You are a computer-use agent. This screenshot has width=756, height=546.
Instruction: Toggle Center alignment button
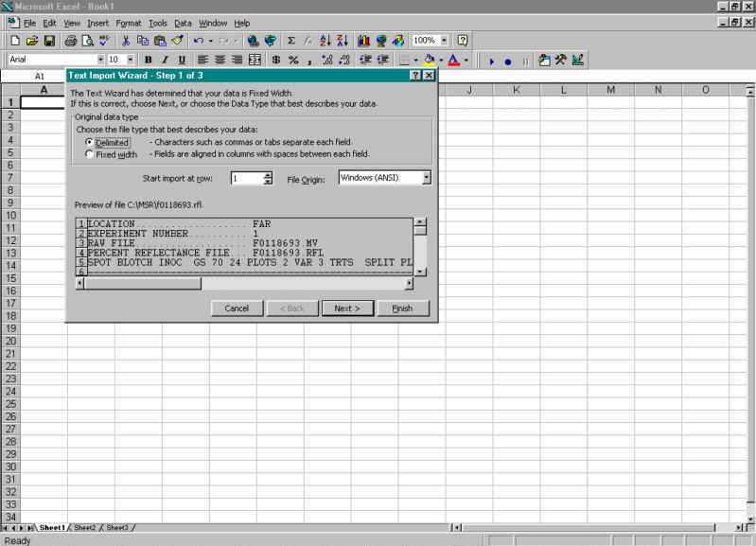click(220, 60)
